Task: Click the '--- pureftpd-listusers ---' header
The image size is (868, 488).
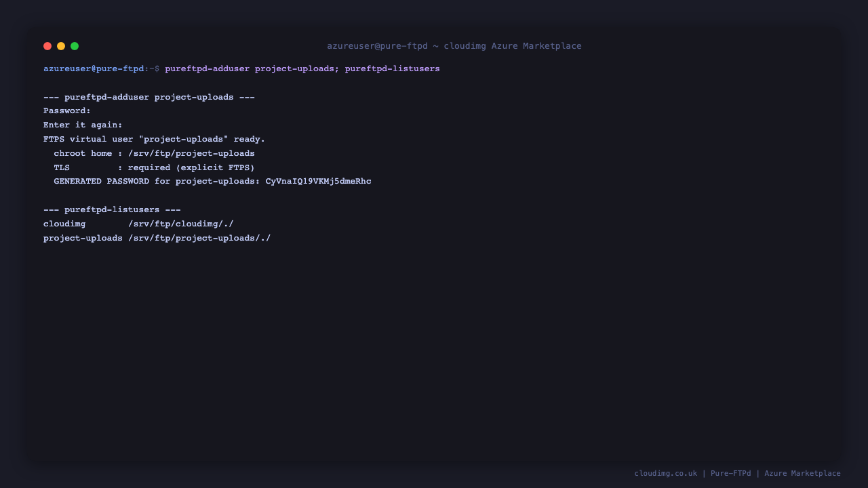Action: point(112,209)
